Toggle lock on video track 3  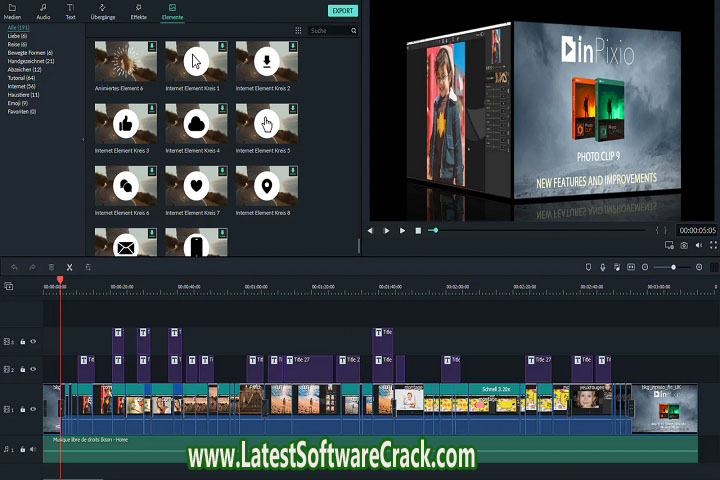click(x=22, y=342)
